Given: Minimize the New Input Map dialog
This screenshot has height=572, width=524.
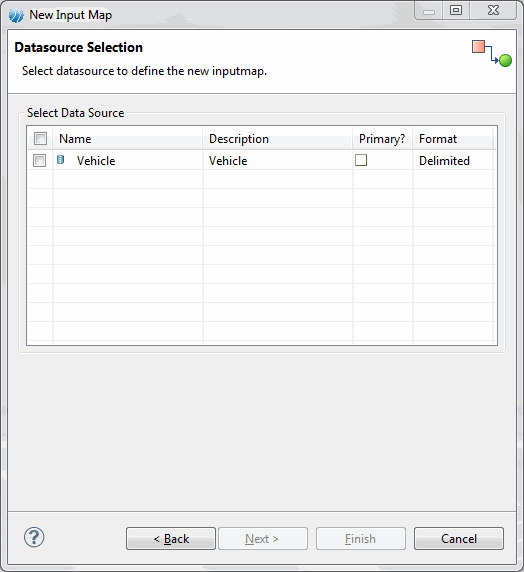Looking at the screenshot, I should pyautogui.click(x=429, y=11).
